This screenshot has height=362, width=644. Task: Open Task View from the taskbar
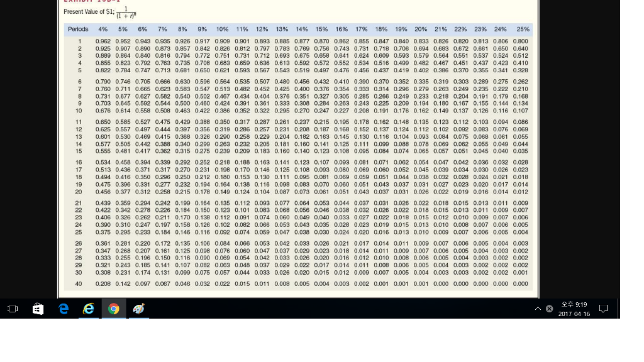point(13,309)
